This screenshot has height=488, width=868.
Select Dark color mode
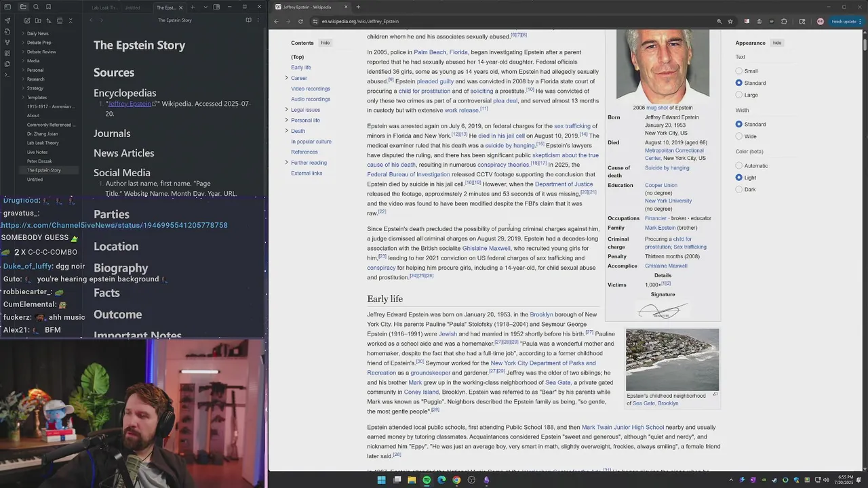tap(739, 189)
